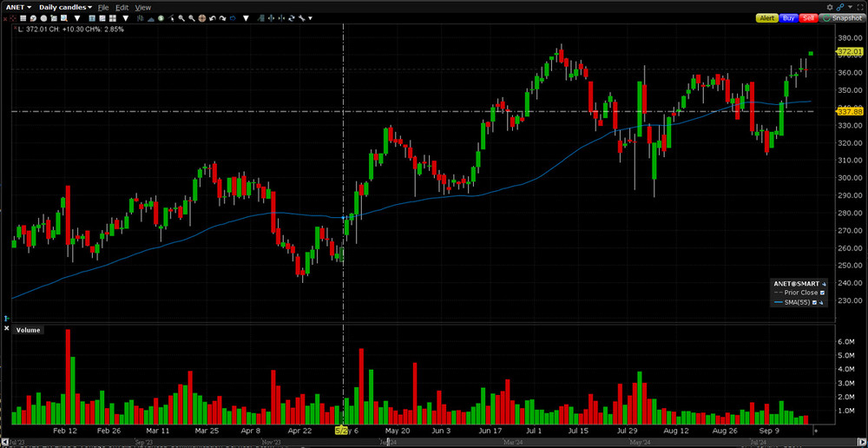868x448 pixels.
Task: Open the File menu
Action: pyautogui.click(x=102, y=7)
